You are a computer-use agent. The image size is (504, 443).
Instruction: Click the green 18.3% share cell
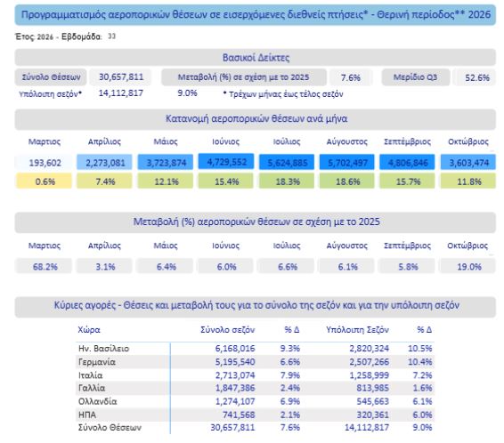287,181
